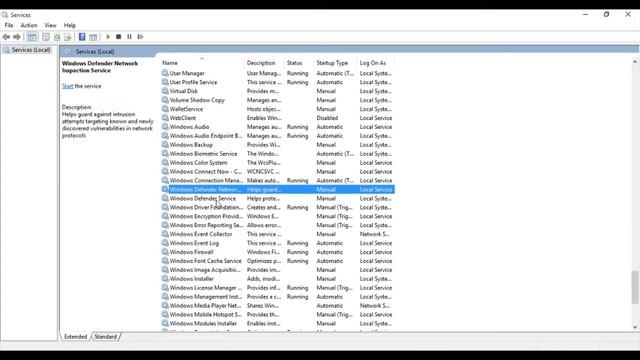Image resolution: width=640 pixels, height=360 pixels.
Task: Select Windows Image Acquisition row
Action: click(278, 270)
